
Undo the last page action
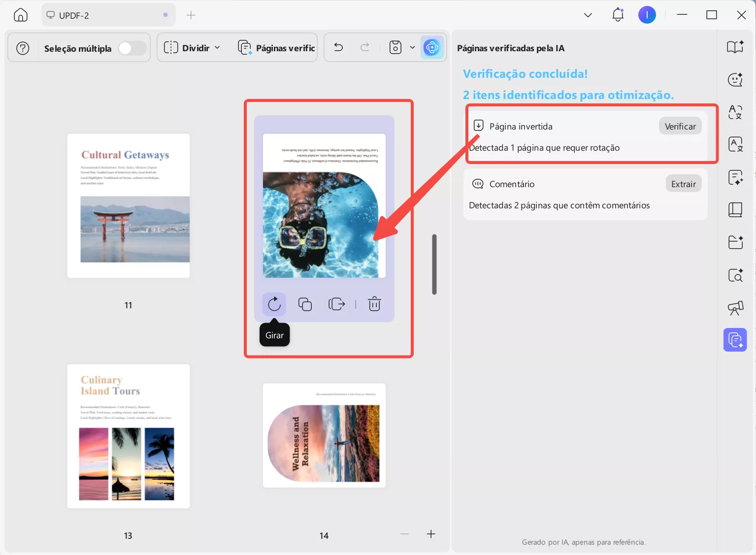(x=338, y=47)
